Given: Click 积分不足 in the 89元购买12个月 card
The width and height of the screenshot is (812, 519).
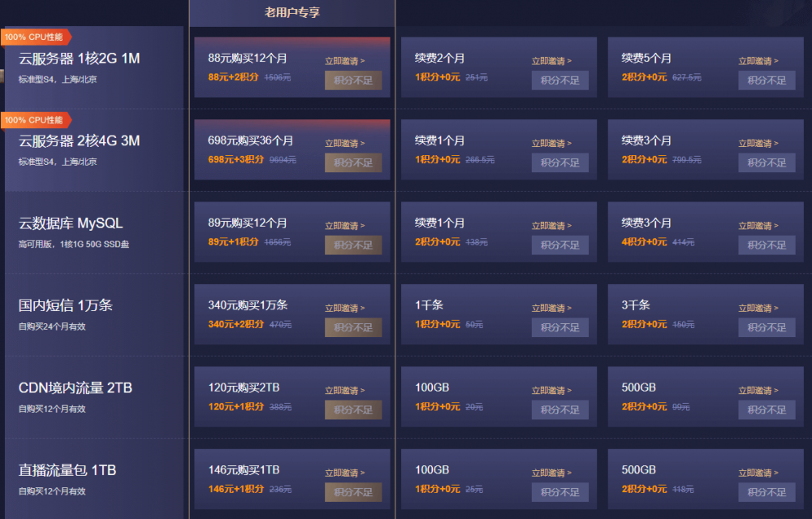Looking at the screenshot, I should pos(353,244).
